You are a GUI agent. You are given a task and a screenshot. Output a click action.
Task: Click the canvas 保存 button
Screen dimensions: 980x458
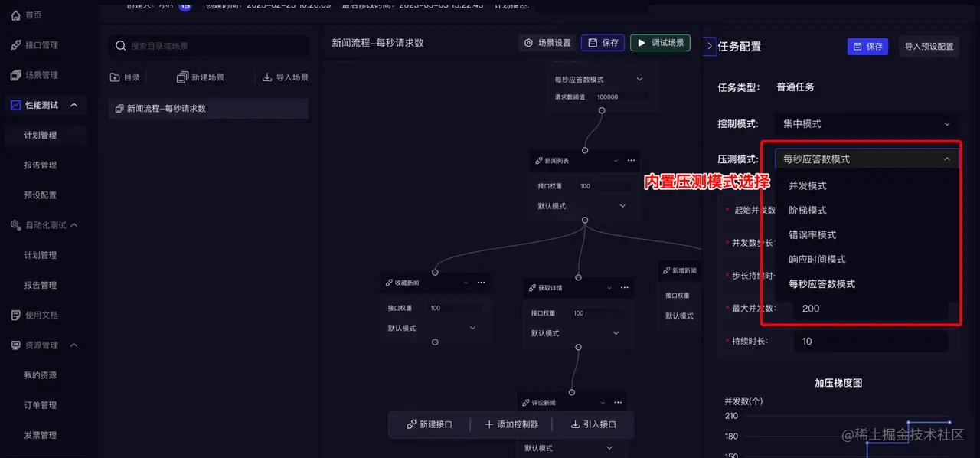(x=603, y=43)
